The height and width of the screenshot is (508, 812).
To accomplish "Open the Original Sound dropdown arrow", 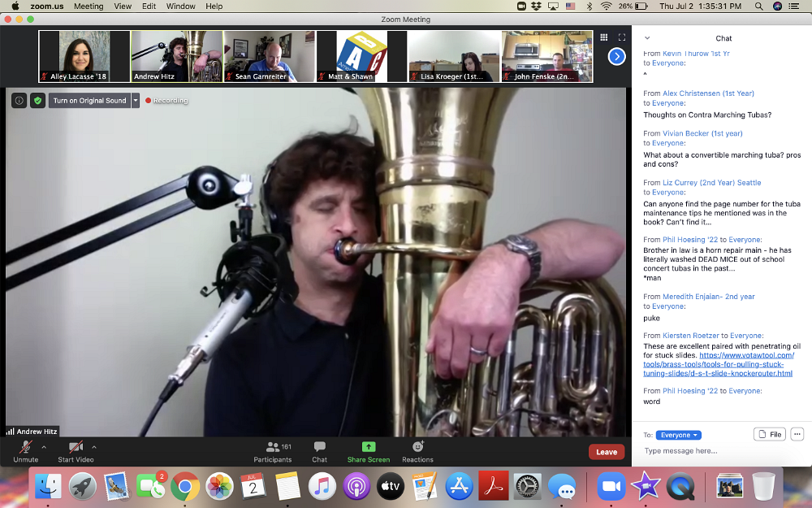I will 136,101.
